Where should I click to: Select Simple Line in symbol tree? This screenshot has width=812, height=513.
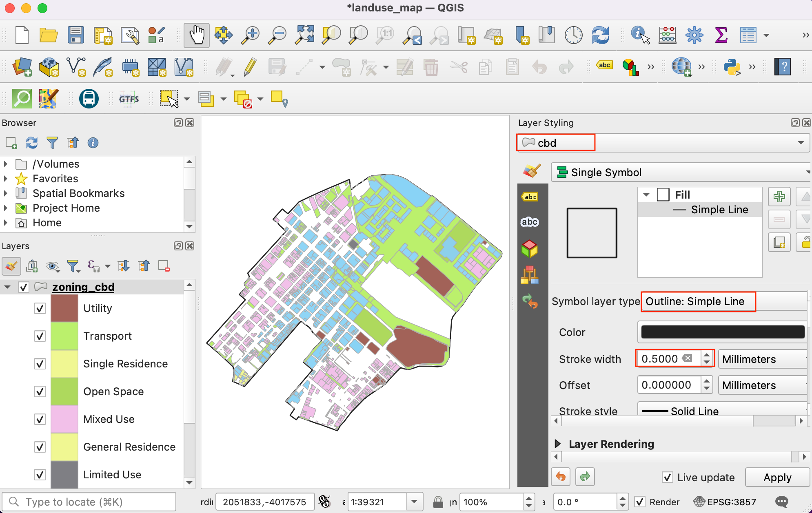point(719,210)
